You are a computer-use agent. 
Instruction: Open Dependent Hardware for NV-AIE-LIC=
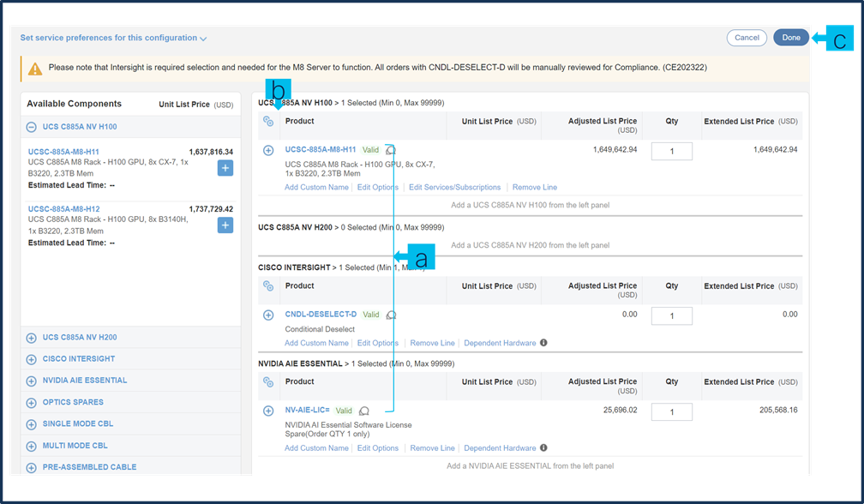[500, 447]
